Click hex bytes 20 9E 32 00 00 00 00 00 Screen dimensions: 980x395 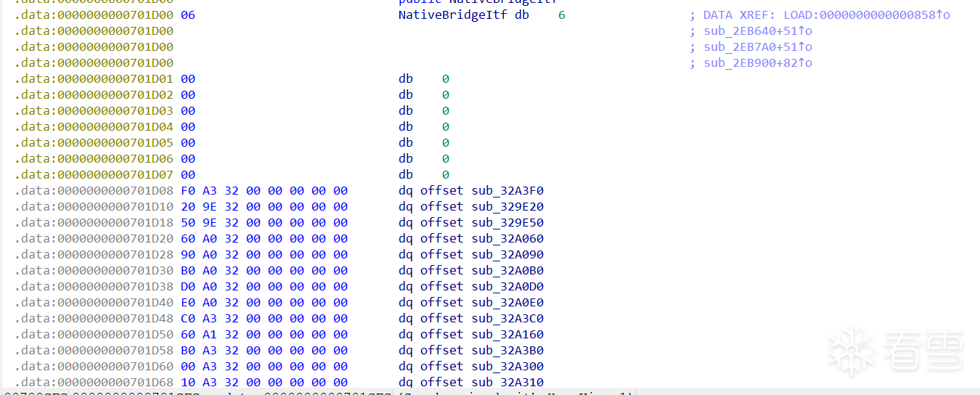264,206
